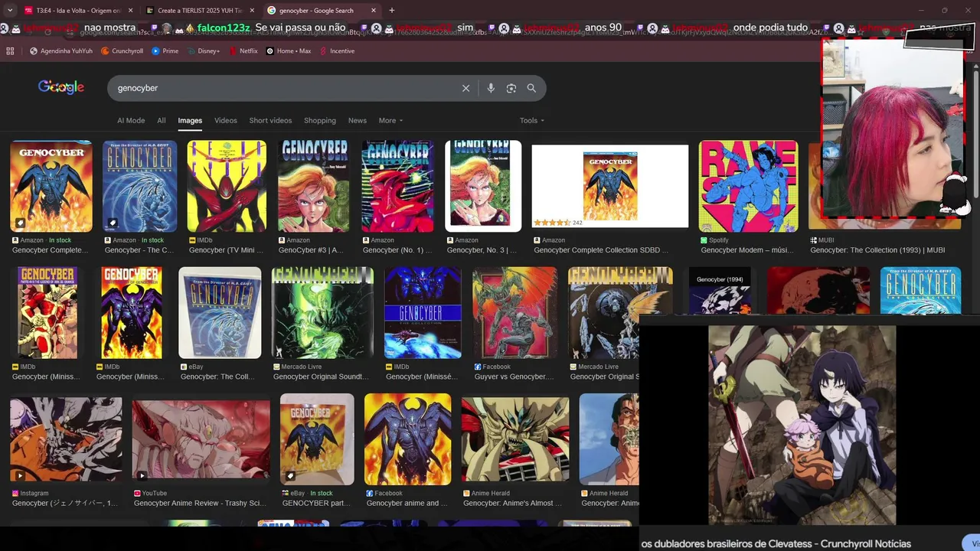Image resolution: width=980 pixels, height=551 pixels.
Task: Select the Videos results tab
Action: (x=226, y=120)
